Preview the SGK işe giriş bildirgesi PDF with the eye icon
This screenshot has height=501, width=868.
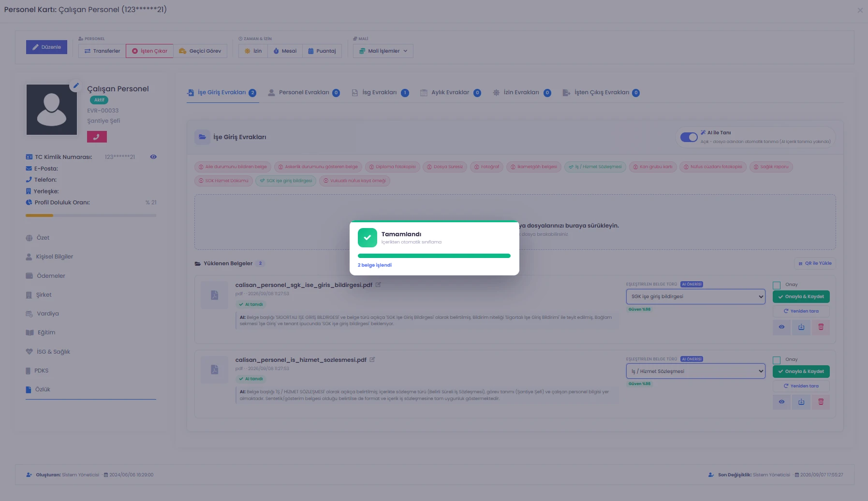tap(781, 327)
